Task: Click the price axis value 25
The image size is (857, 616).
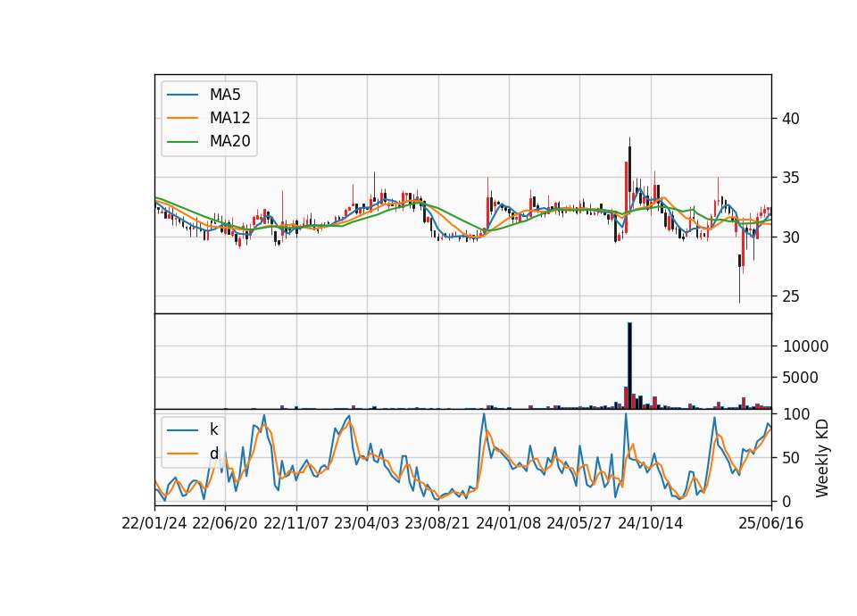Action: [x=790, y=296]
